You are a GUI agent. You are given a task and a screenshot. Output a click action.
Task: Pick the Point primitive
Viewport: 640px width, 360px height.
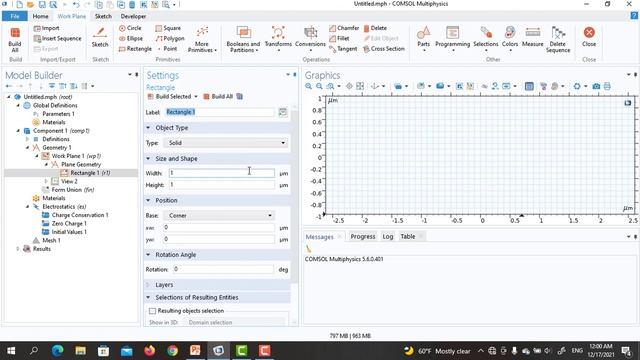coord(167,49)
